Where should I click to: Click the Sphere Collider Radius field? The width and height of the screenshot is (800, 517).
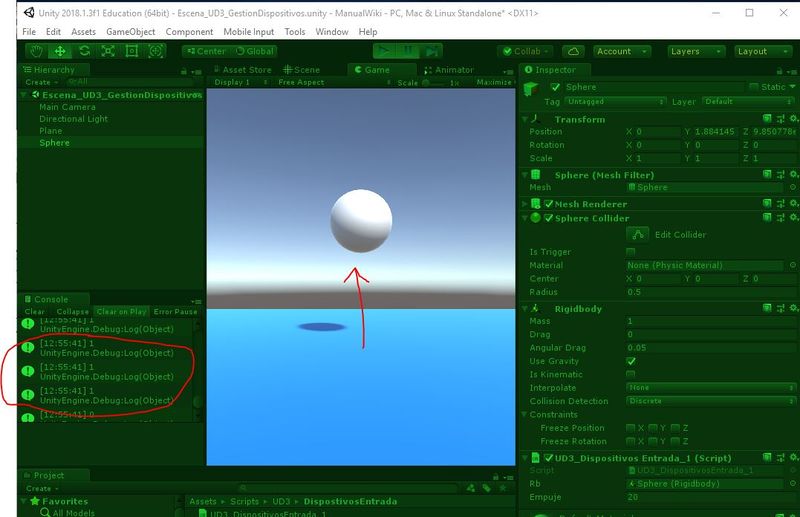click(711, 292)
